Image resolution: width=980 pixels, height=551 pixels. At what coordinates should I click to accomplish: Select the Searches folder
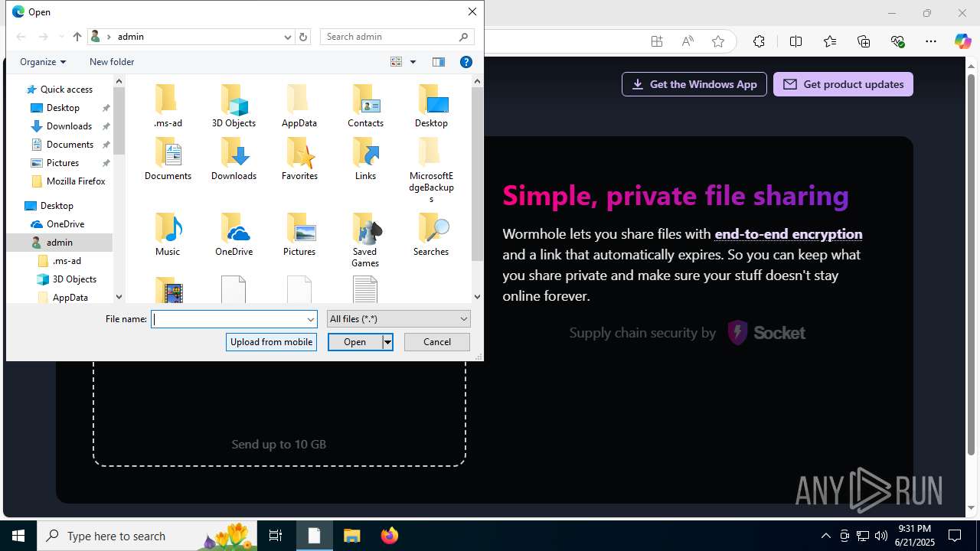[x=431, y=234]
